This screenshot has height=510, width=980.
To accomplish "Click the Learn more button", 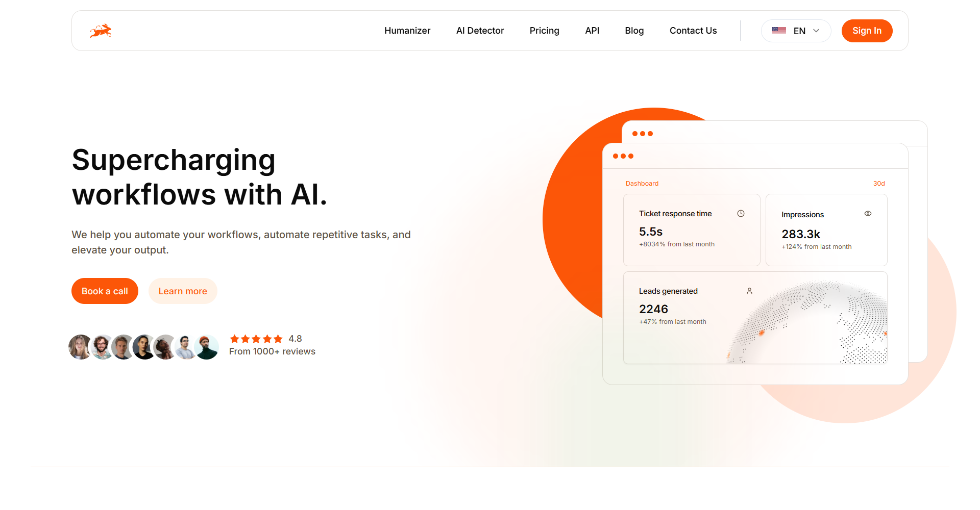I will [x=183, y=291].
